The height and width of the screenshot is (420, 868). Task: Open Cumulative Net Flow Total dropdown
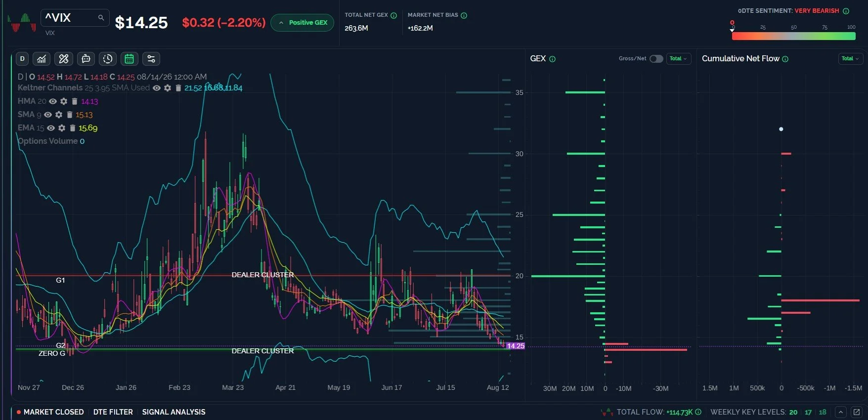850,59
